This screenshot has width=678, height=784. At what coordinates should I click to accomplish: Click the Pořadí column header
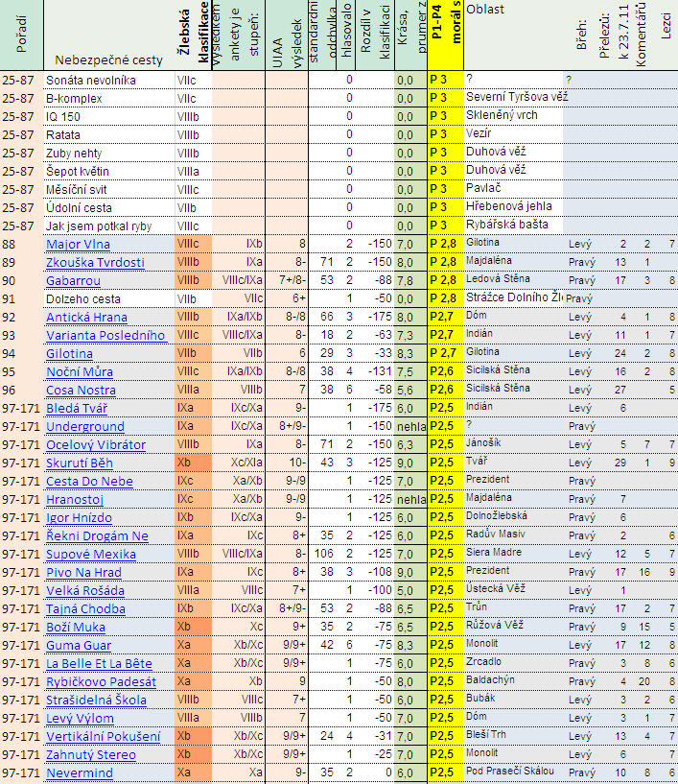click(11, 36)
